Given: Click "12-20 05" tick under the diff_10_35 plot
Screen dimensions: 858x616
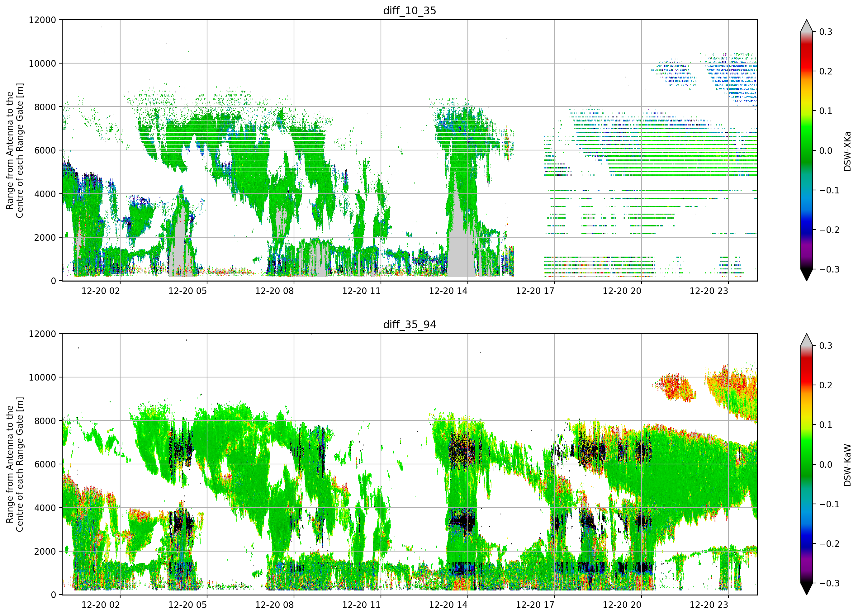Looking at the screenshot, I should coord(188,291).
